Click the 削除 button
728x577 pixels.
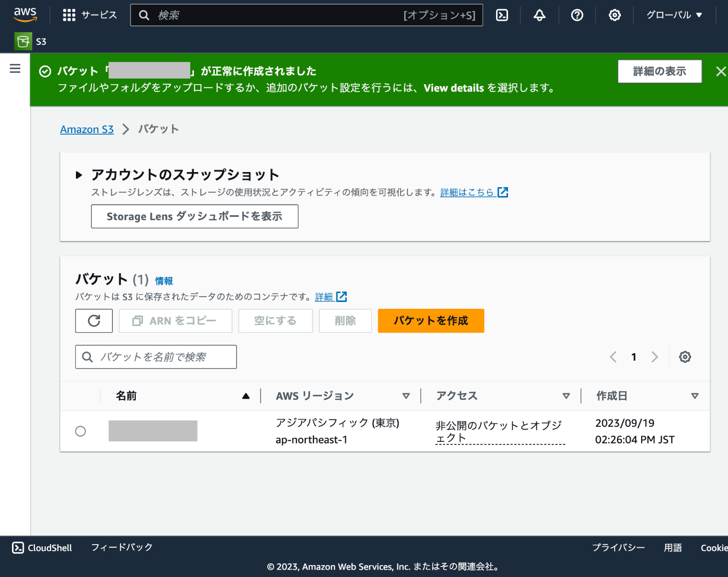tap(345, 321)
